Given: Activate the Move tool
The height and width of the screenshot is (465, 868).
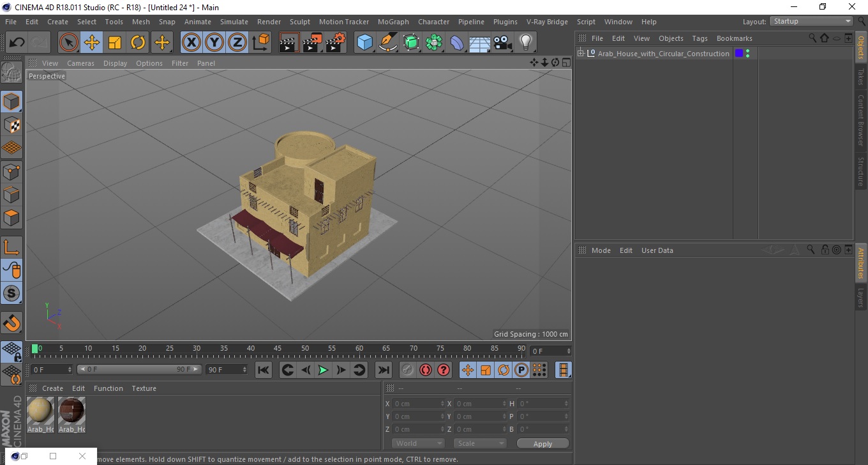Looking at the screenshot, I should 92,43.
